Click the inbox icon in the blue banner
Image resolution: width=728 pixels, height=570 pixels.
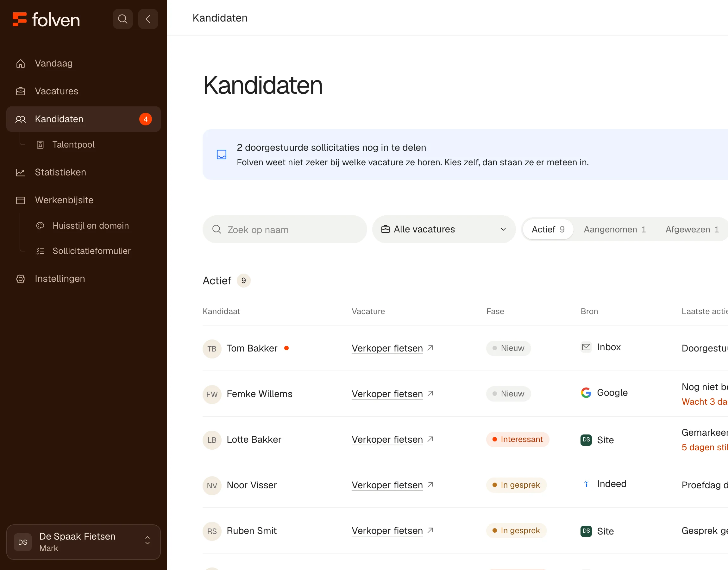(222, 155)
